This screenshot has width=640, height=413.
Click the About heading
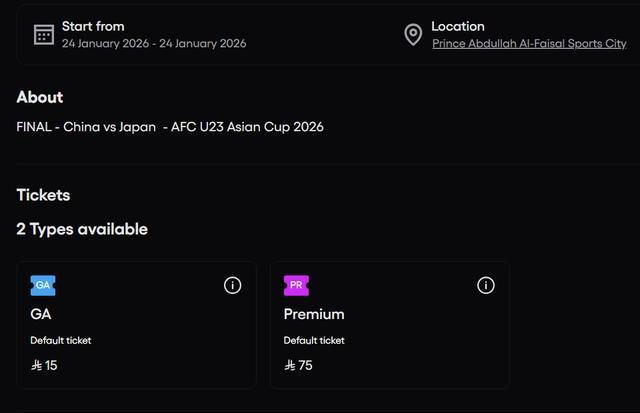40,97
